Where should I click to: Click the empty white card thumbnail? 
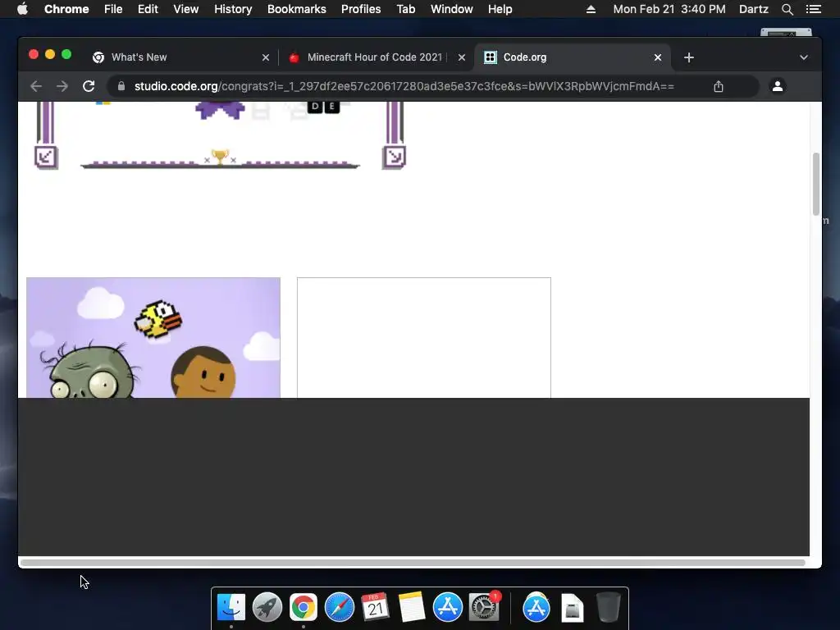[424, 337]
